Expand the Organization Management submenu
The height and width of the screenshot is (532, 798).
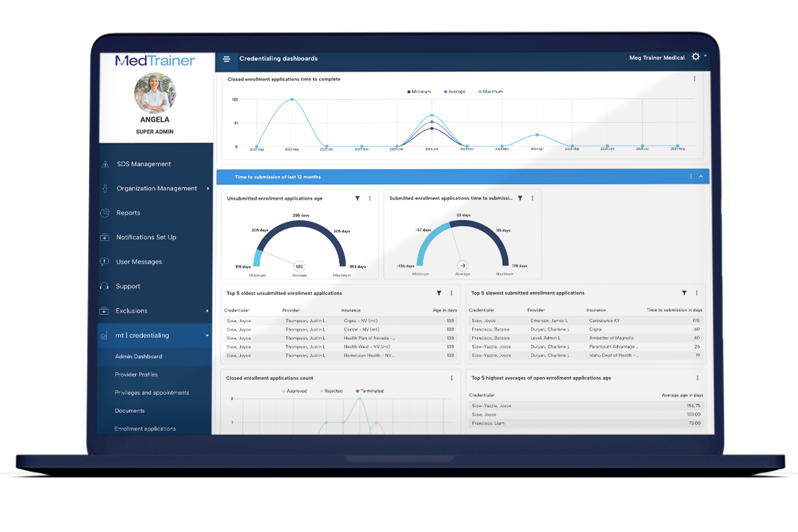coord(208,189)
